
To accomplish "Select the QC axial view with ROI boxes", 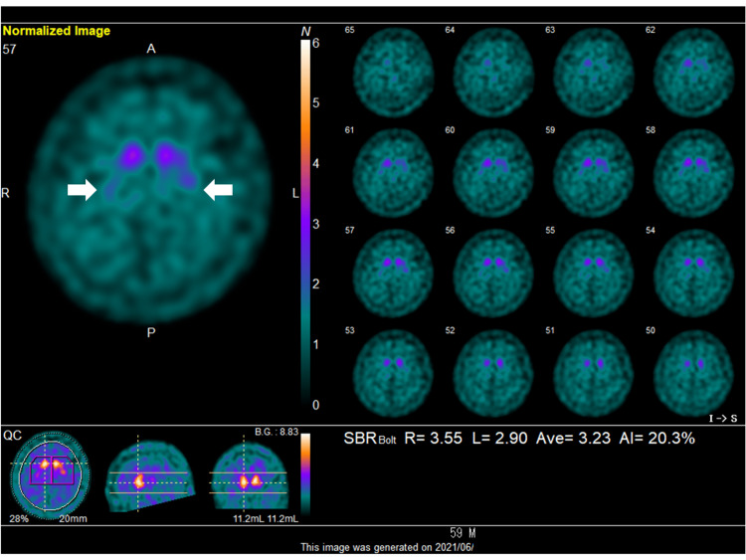I will [x=51, y=475].
